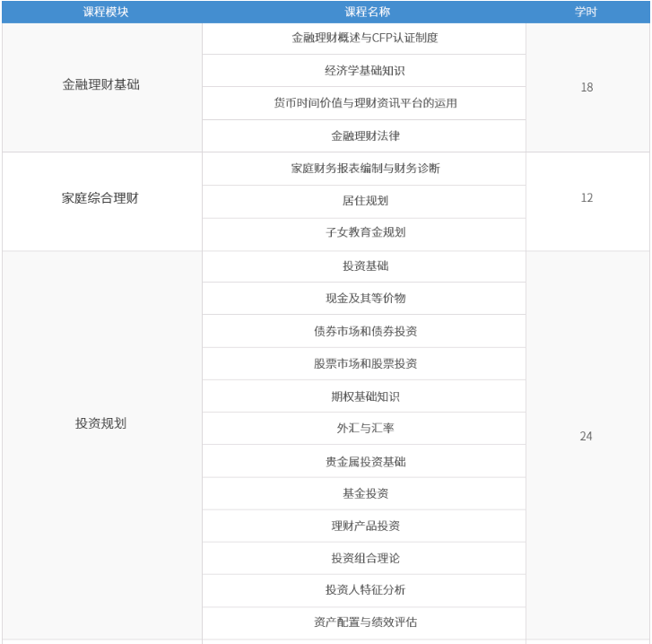Click course 金融理财概述与CFP认证制度

tap(365, 38)
